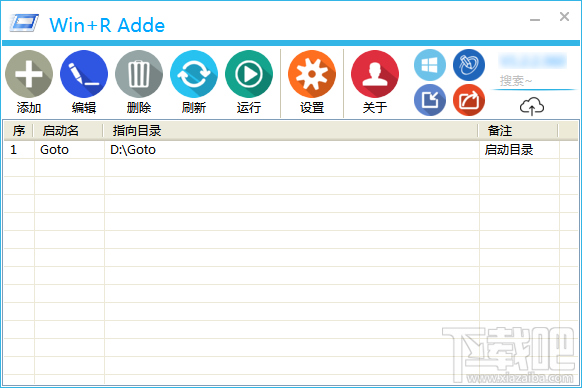This screenshot has width=582, height=388.
Task: Open the 编辑 (edit) pencil tool
Action: click(x=84, y=74)
